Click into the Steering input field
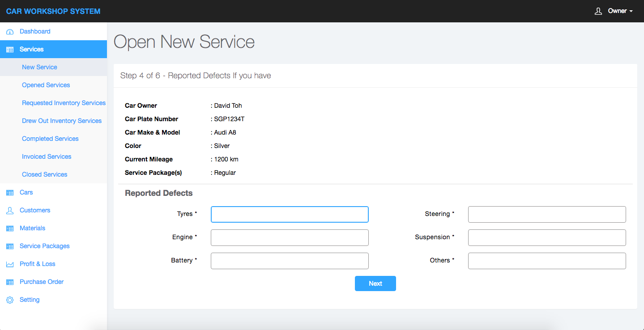This screenshot has width=644, height=330. tap(546, 214)
